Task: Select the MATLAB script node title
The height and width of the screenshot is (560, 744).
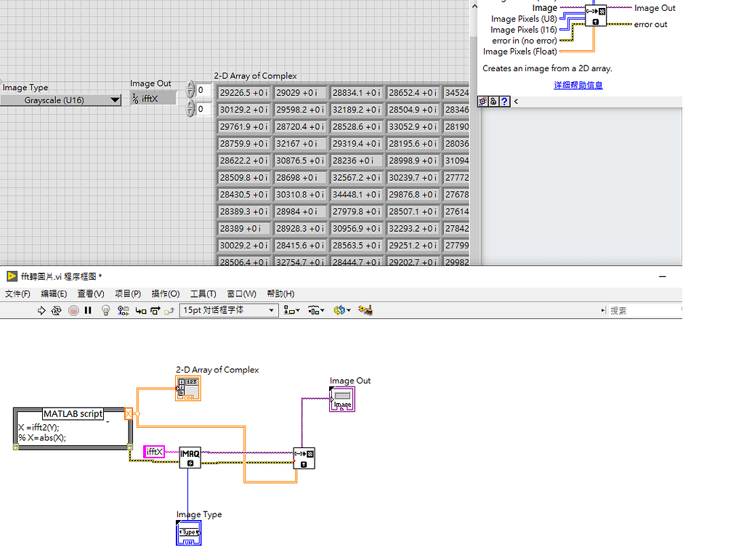Action: (x=73, y=414)
